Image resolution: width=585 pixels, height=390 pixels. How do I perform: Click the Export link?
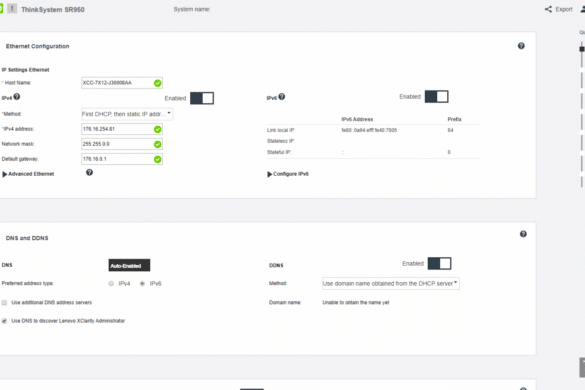pos(563,9)
